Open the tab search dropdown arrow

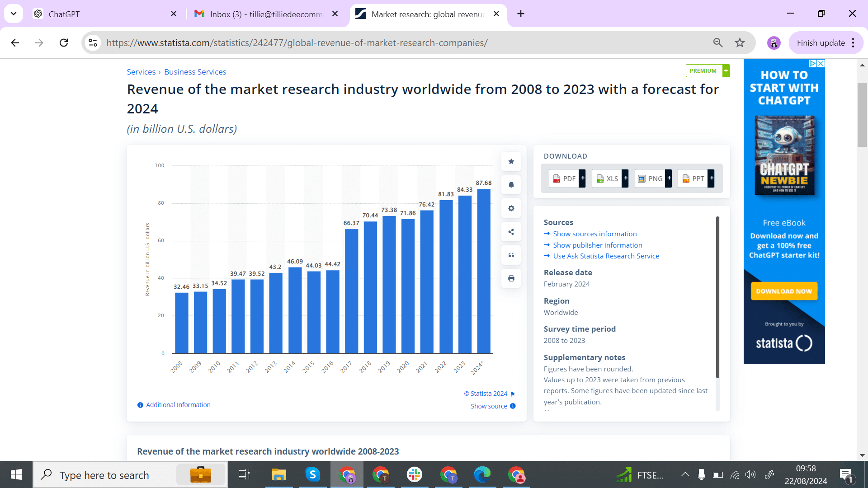pos(14,14)
